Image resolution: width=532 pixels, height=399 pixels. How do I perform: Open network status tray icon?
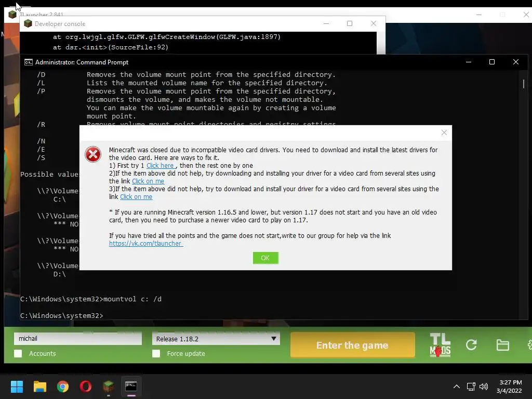click(471, 387)
